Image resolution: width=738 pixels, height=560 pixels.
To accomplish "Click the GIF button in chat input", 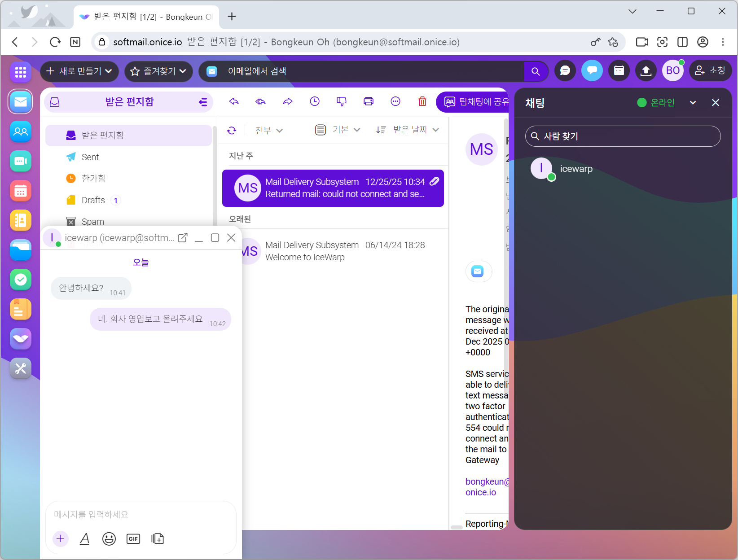I will point(133,538).
